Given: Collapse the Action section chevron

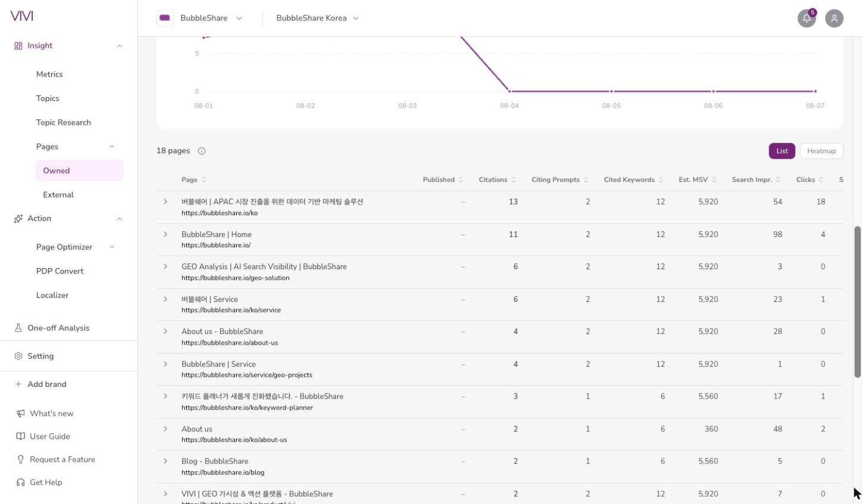Looking at the screenshot, I should (x=120, y=219).
